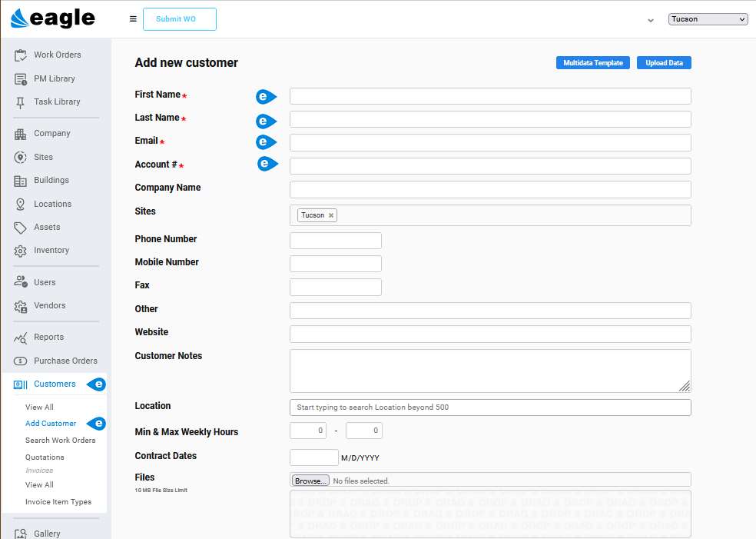Click the help marker beside Account #
This screenshot has height=539, width=756.
267,164
